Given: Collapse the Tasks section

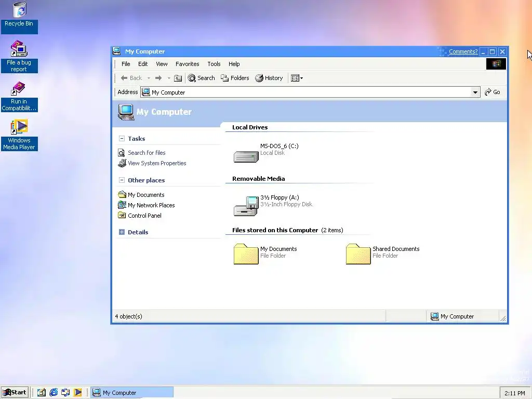Looking at the screenshot, I should [122, 138].
